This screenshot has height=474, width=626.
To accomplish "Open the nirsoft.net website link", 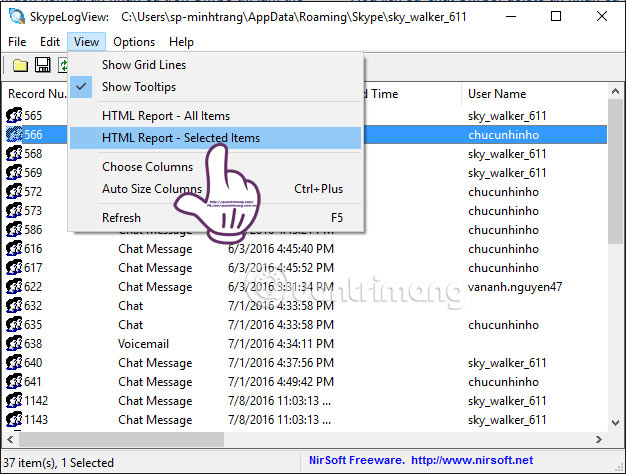I will [472, 460].
